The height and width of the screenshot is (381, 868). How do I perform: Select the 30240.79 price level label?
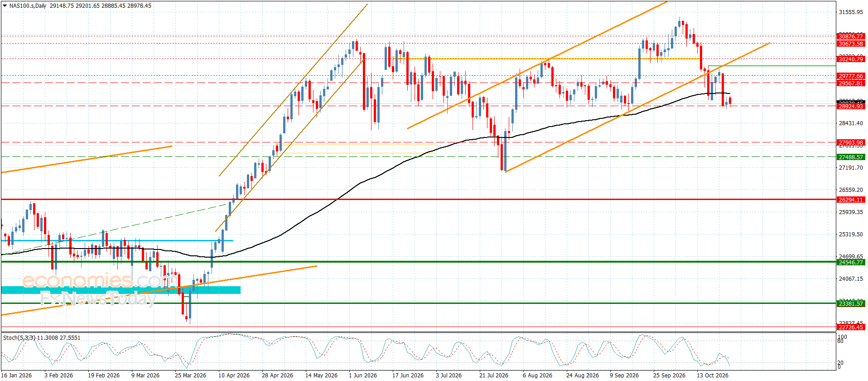click(x=851, y=59)
